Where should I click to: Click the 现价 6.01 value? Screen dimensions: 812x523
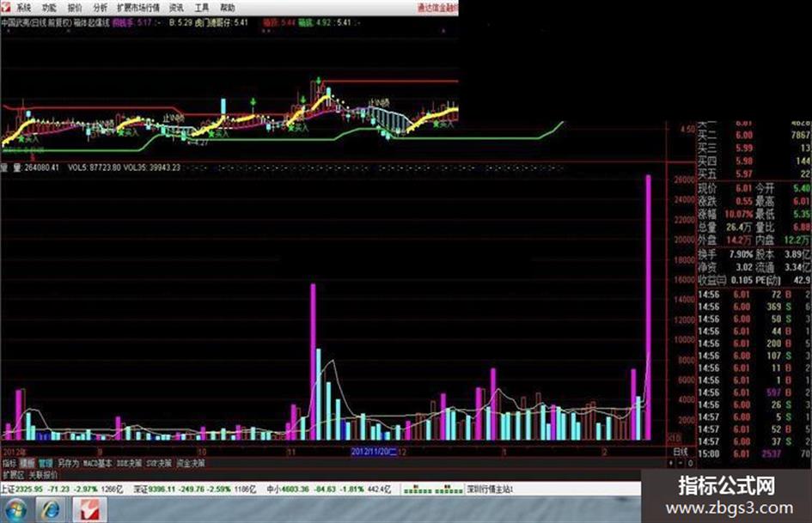pos(743,188)
